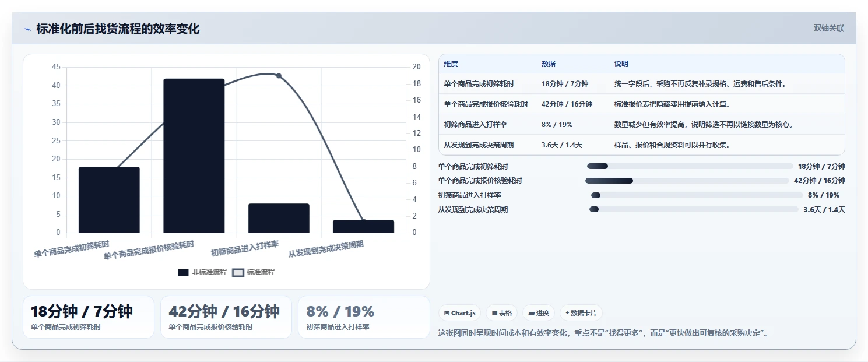
Task: Click progress row value 8% / 19%
Action: (824, 195)
